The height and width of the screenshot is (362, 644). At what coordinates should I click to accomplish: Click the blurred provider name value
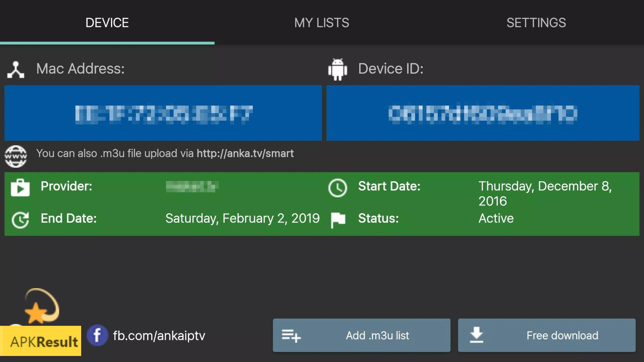point(192,186)
